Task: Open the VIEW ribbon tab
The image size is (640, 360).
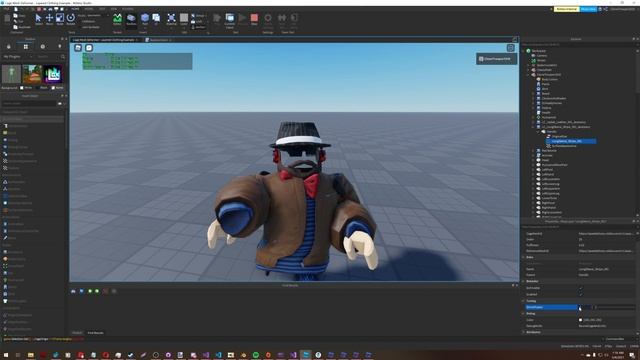Action: pos(114,9)
